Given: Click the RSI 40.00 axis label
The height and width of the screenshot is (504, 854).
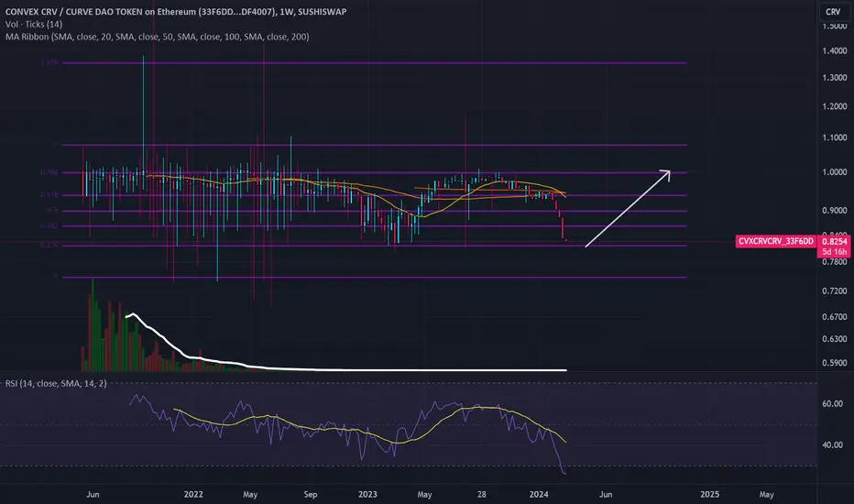Looking at the screenshot, I should pyautogui.click(x=832, y=444).
